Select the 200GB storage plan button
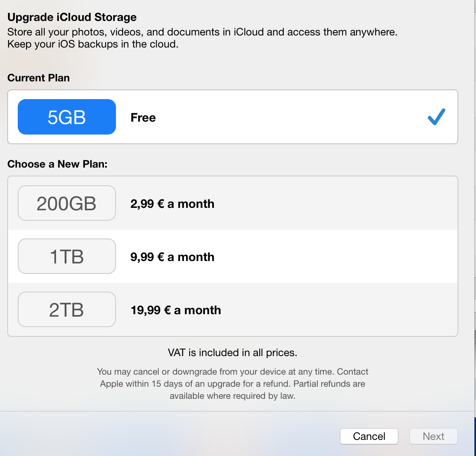476x456 pixels. click(x=67, y=203)
